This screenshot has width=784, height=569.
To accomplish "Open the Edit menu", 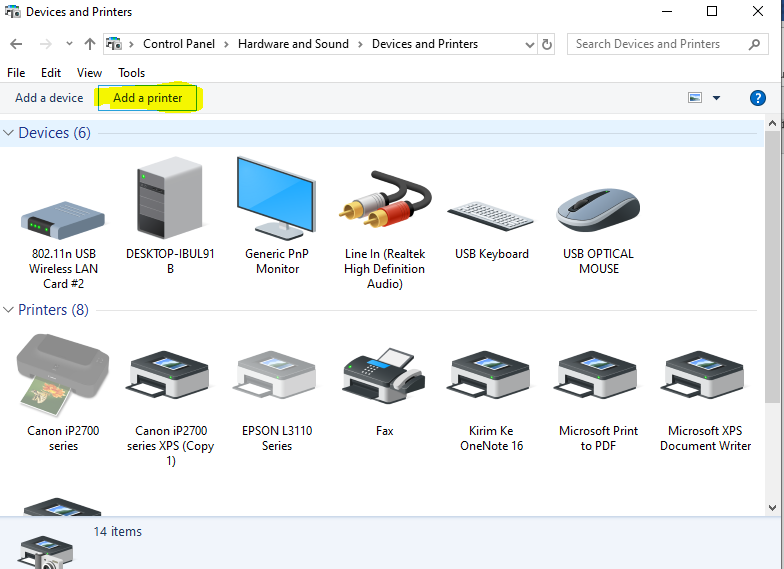I will coord(51,73).
